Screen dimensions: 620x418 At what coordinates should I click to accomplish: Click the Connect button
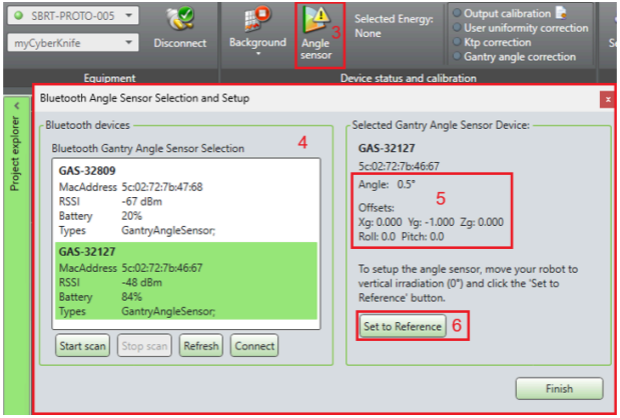(254, 346)
